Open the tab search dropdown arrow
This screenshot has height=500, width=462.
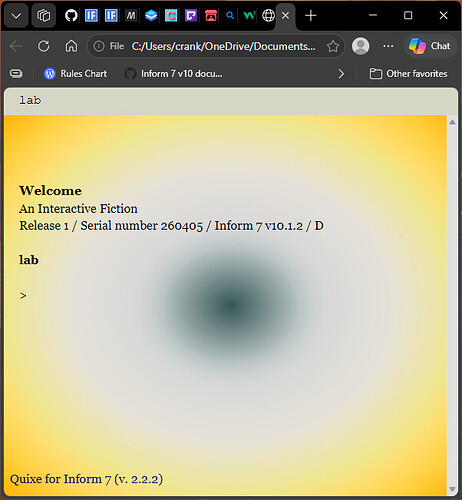(16, 16)
